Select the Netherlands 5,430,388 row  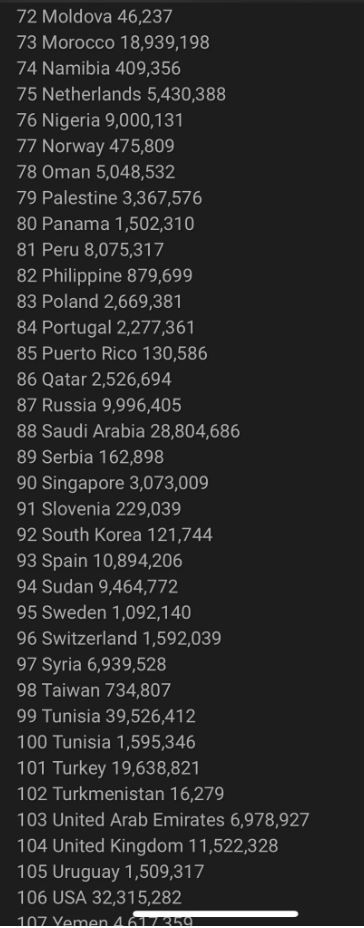point(121,94)
